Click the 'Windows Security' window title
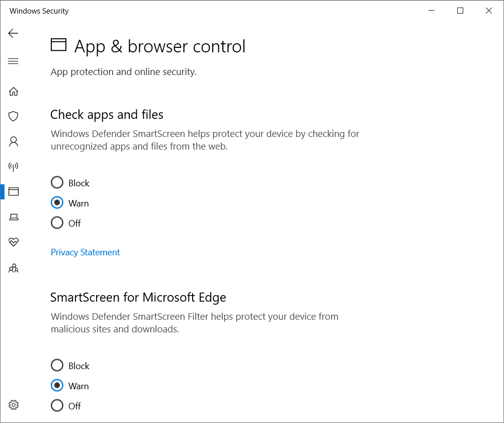 [x=39, y=11]
